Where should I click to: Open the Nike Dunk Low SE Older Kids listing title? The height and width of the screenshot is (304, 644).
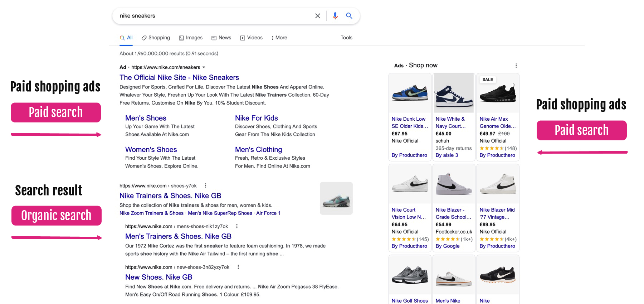410,122
